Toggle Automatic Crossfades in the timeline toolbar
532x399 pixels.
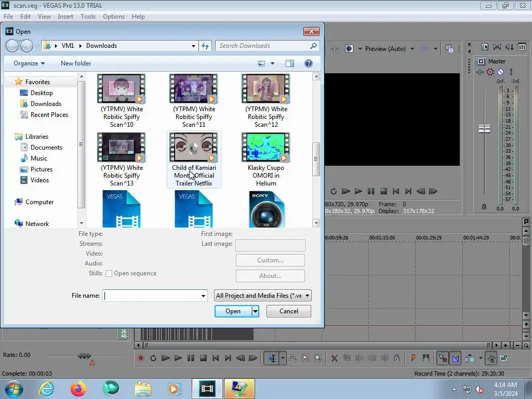[x=456, y=358]
